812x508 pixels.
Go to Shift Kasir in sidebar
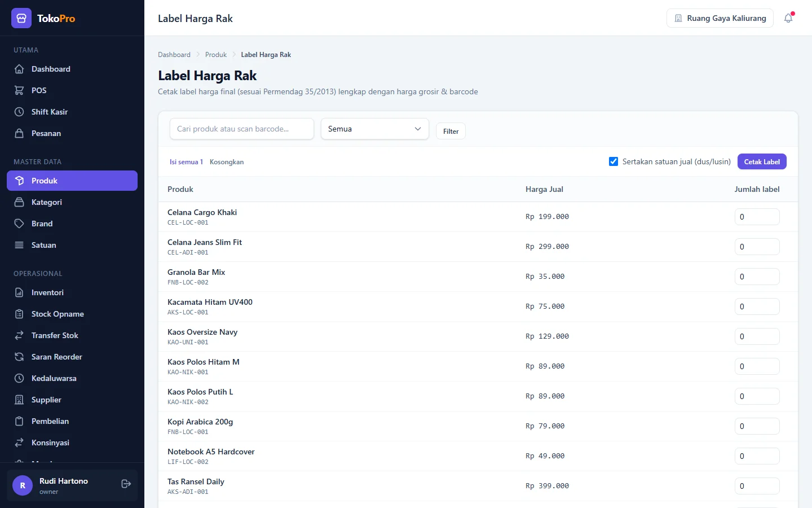[x=72, y=112]
